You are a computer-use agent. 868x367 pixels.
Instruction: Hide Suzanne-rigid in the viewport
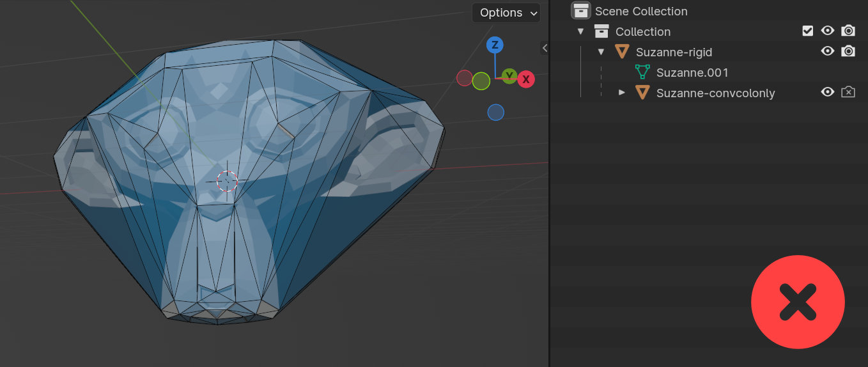point(828,51)
